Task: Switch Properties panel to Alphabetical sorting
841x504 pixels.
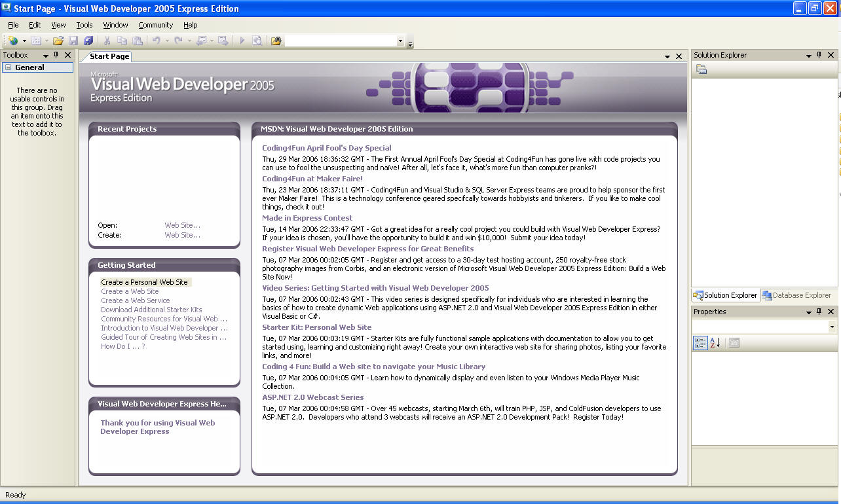Action: [x=713, y=342]
